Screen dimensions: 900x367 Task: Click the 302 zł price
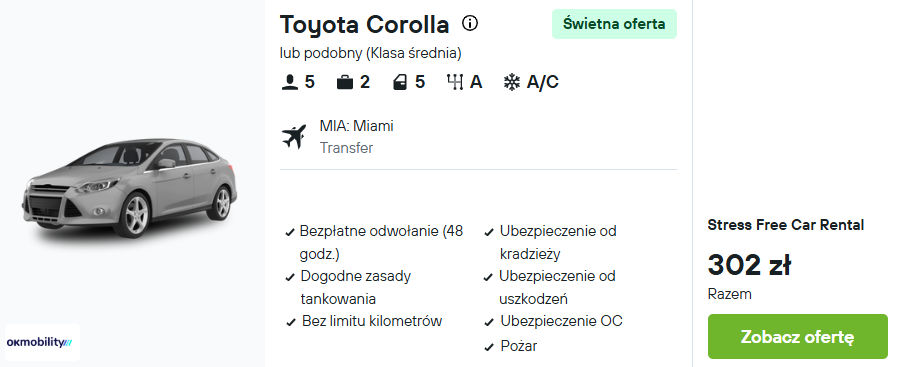click(749, 265)
